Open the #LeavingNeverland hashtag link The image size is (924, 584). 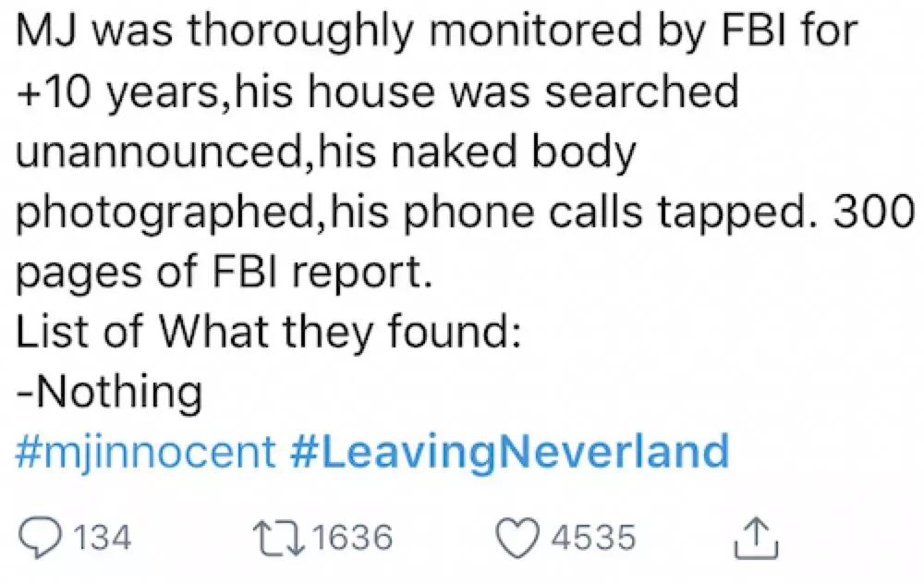pos(510,452)
